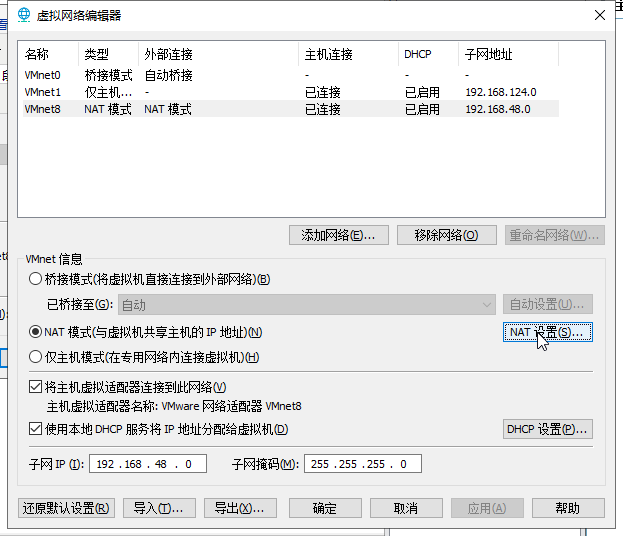Click 帮助 button
Image resolution: width=623 pixels, height=536 pixels.
tap(568, 508)
